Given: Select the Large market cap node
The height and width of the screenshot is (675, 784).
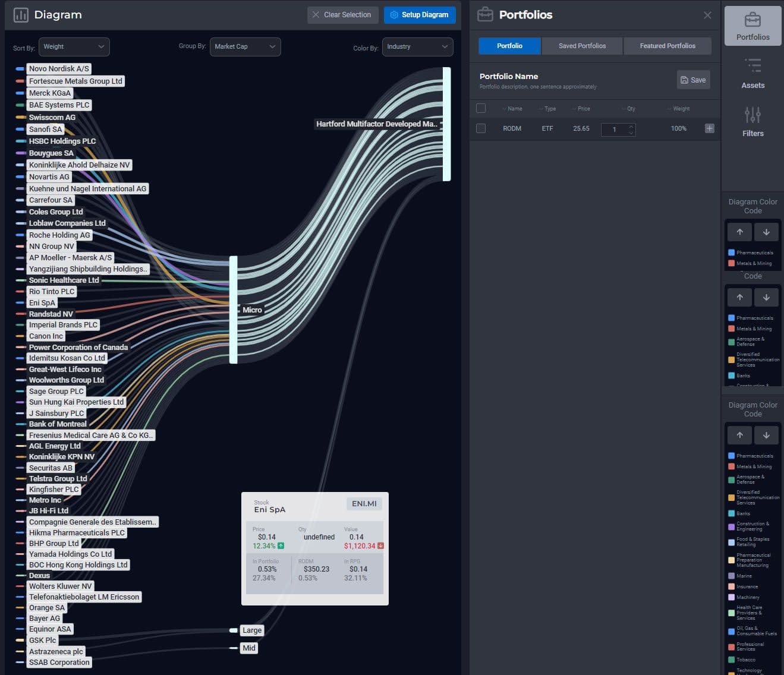Looking at the screenshot, I should pos(234,630).
